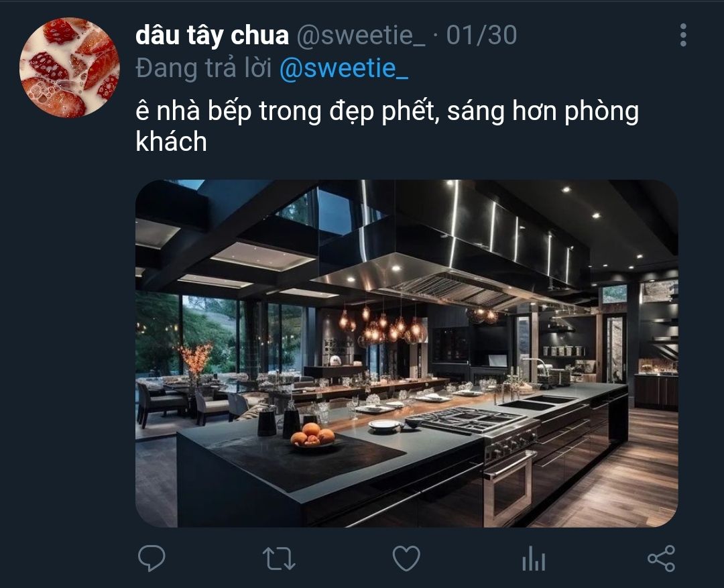724x588 pixels.
Task: Retweet this post with the arrows icon
Action: [x=279, y=558]
